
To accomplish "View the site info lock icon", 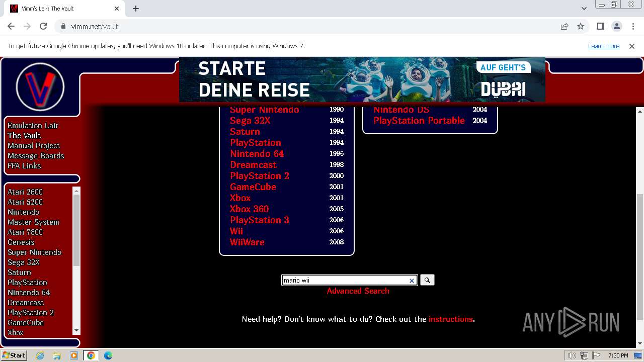I will coord(63,26).
